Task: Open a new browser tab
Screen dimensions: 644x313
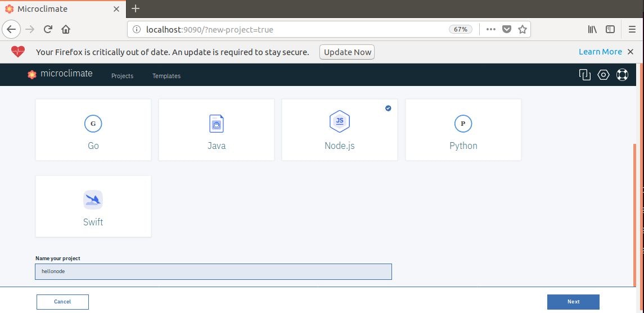Action: (x=136, y=8)
